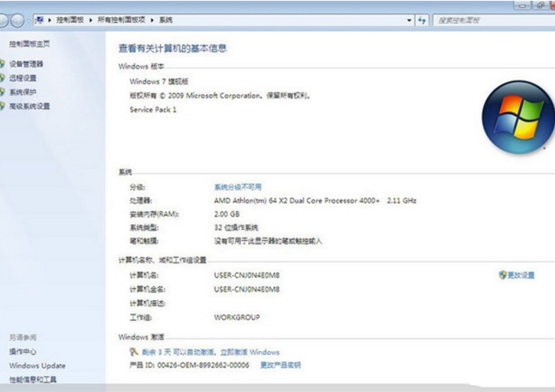
Task: Click 更改设置 link for computer name
Action: tap(521, 275)
